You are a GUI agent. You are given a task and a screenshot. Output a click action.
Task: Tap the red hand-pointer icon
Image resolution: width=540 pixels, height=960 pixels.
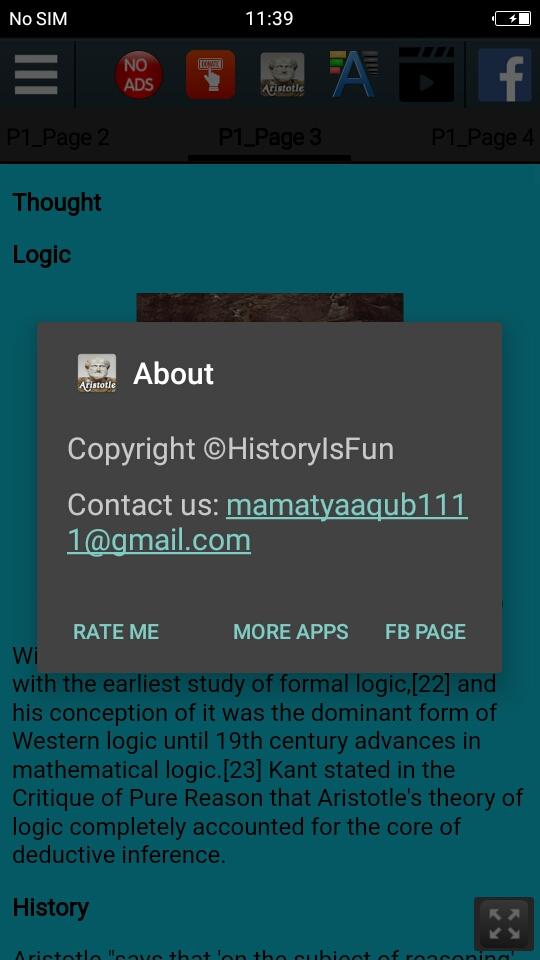pyautogui.click(x=211, y=75)
